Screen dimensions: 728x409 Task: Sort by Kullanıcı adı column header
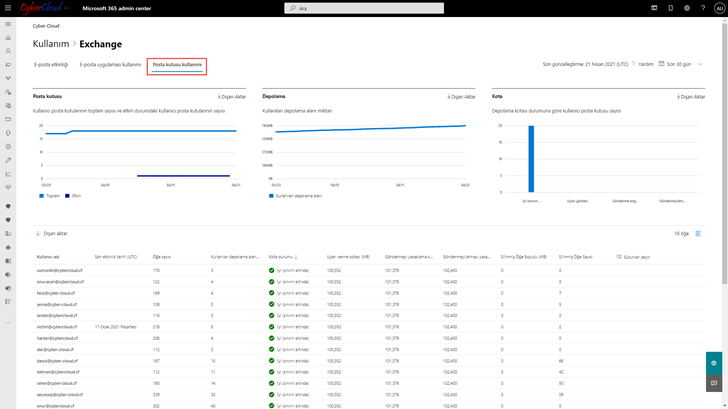point(48,257)
